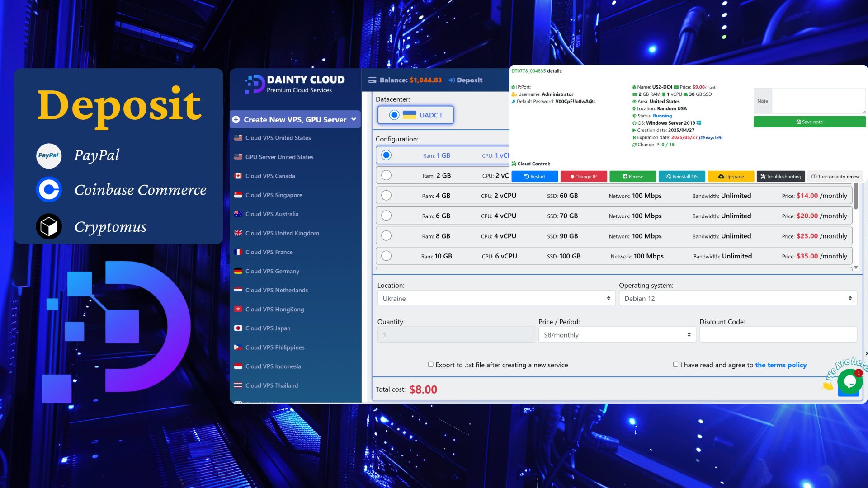The height and width of the screenshot is (488, 868).
Task: Click the United States flag for Cloud VPS
Action: click(238, 138)
